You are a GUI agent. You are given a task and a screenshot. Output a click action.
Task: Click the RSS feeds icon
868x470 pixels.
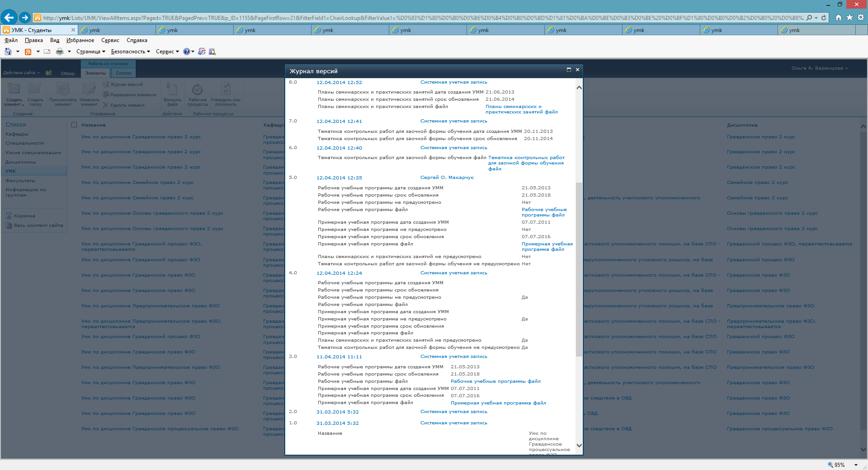[28, 52]
